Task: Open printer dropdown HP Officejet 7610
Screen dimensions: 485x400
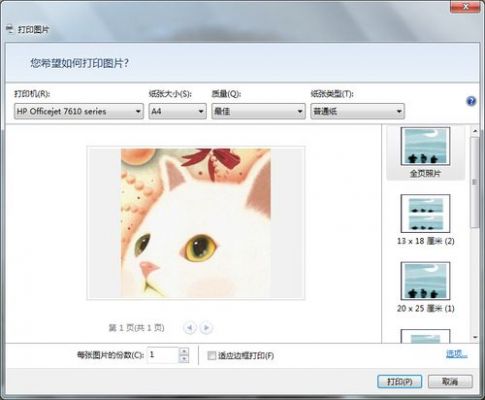Action: 79,111
